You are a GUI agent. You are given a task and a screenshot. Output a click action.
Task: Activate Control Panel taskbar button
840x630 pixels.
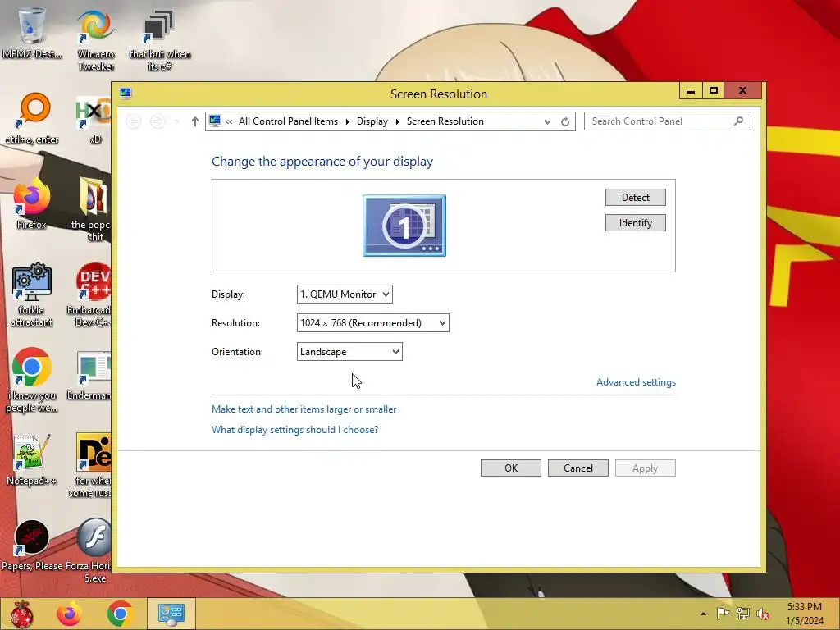click(x=171, y=614)
